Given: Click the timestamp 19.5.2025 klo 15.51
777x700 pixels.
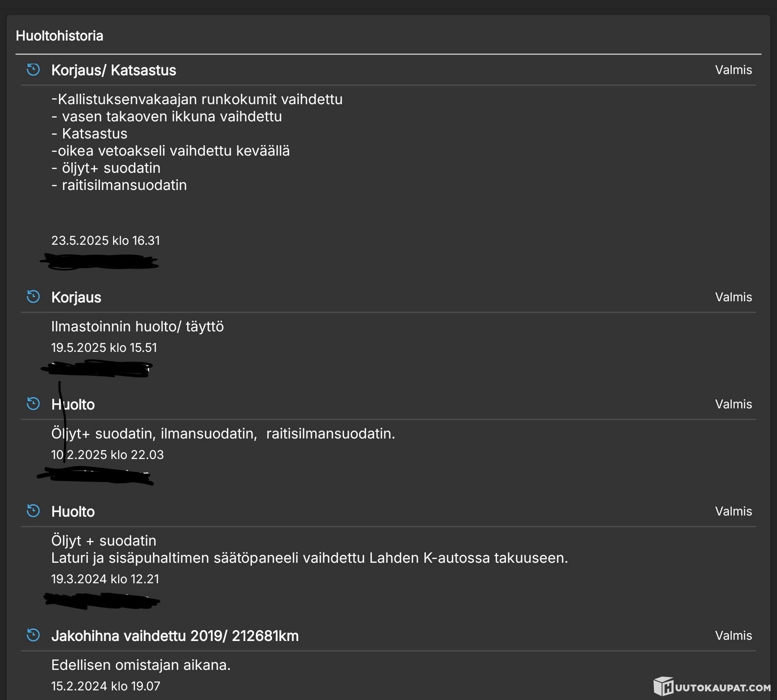Looking at the screenshot, I should (104, 348).
